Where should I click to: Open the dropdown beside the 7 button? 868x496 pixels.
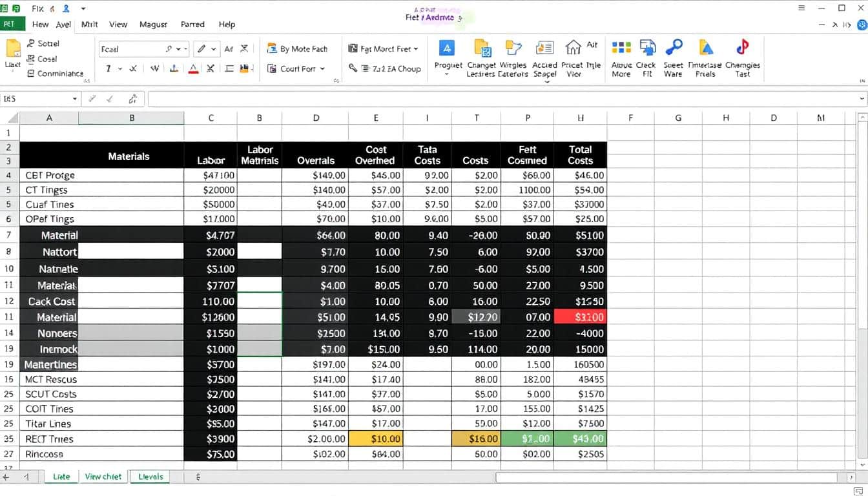point(120,68)
